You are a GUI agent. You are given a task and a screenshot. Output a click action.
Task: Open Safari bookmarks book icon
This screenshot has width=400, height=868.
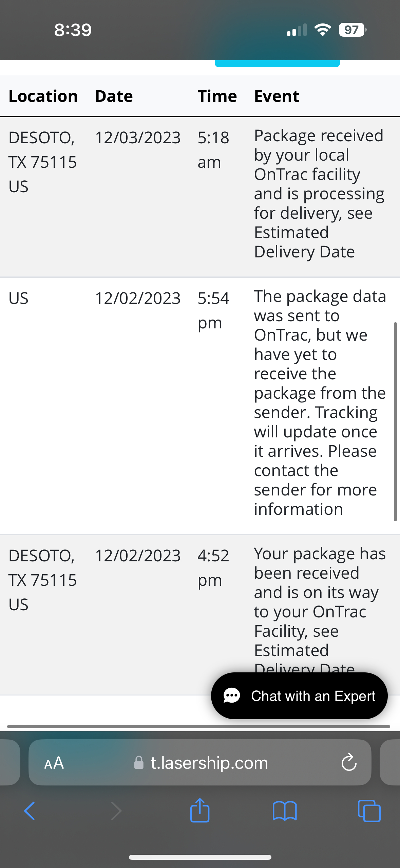285,811
